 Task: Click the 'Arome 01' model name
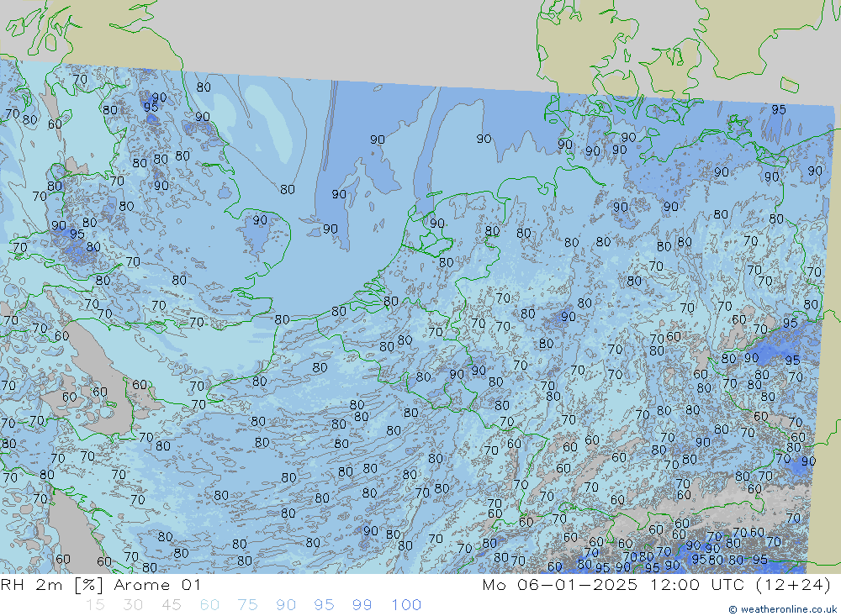[x=157, y=584]
